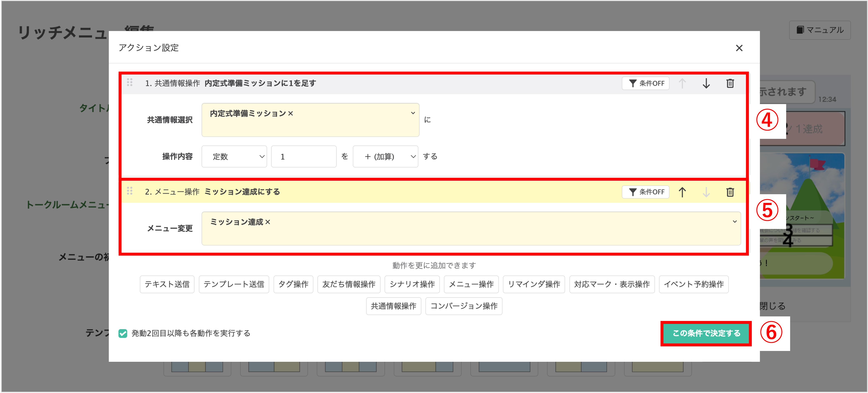The height and width of the screenshot is (393, 868).
Task: Open the ＋(加算) operation dropdown
Action: pyautogui.click(x=385, y=157)
